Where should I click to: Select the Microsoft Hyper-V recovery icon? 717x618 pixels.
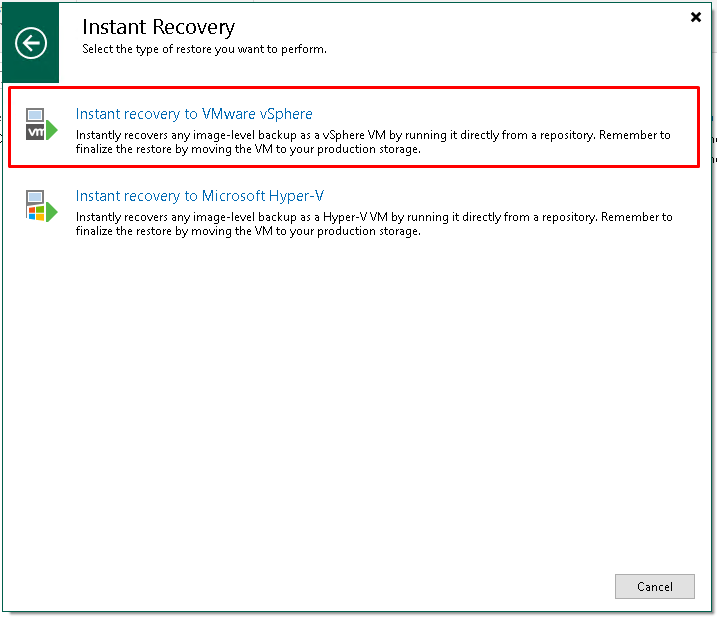click(x=42, y=206)
